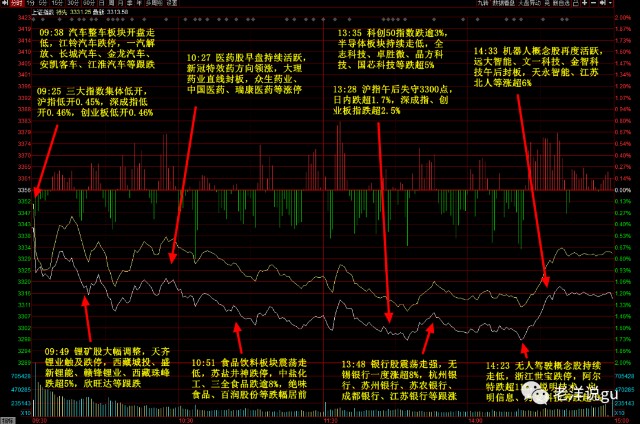This screenshot has height=424, width=640.
Task: Select the 月 monthly K-line tab
Action: pyautogui.click(x=121, y=3)
